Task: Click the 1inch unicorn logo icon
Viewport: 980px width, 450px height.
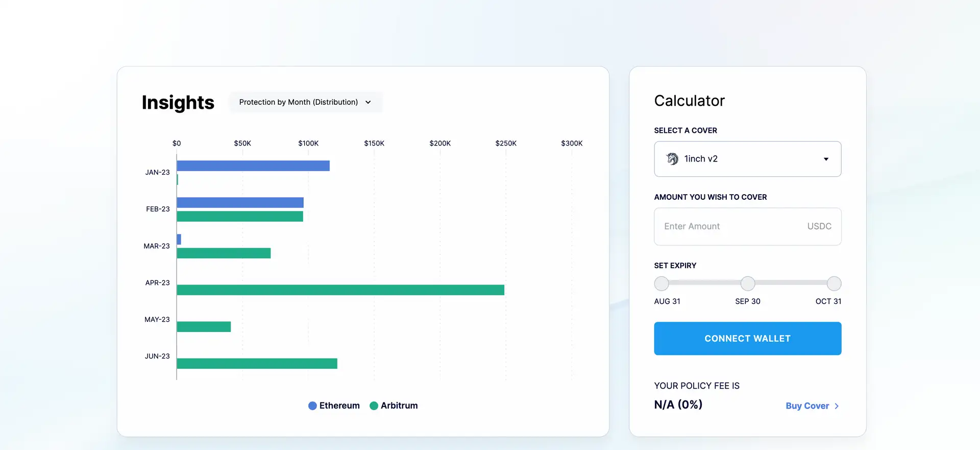Action: [672, 159]
